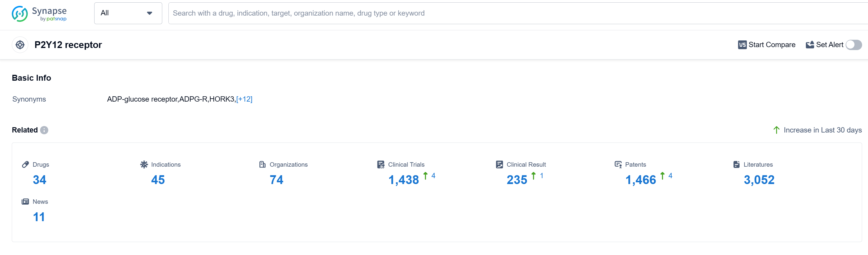Screen dimensions: 868x255
Task: Open the 1,438 Clinical Trials count
Action: [403, 180]
